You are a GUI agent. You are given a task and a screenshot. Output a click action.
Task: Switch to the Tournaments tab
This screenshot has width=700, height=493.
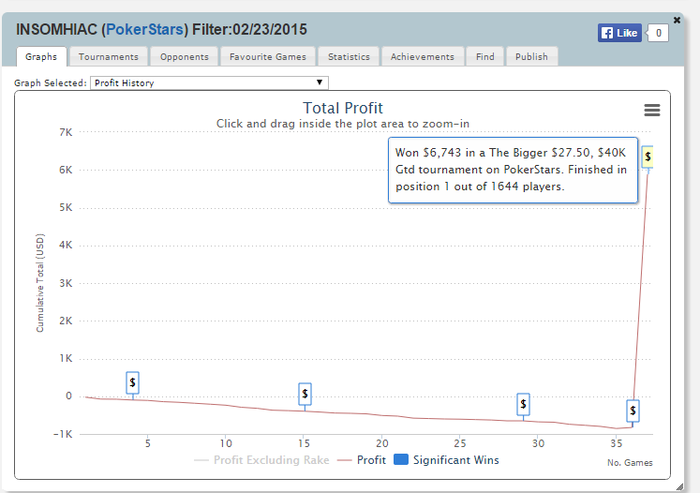pos(108,57)
